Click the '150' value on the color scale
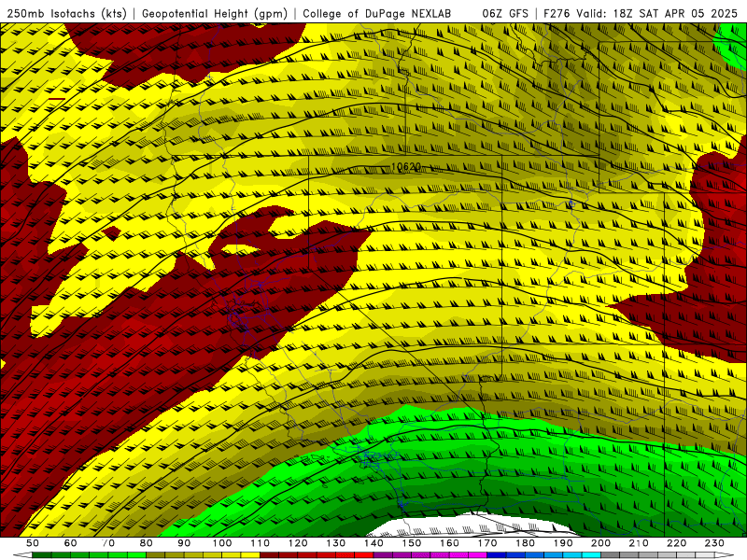Image resolution: width=747 pixels, height=560 pixels. pyautogui.click(x=412, y=543)
